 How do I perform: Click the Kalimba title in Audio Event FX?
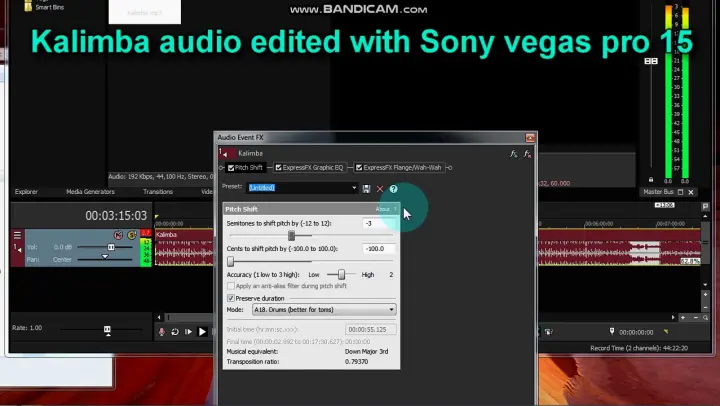pos(250,153)
